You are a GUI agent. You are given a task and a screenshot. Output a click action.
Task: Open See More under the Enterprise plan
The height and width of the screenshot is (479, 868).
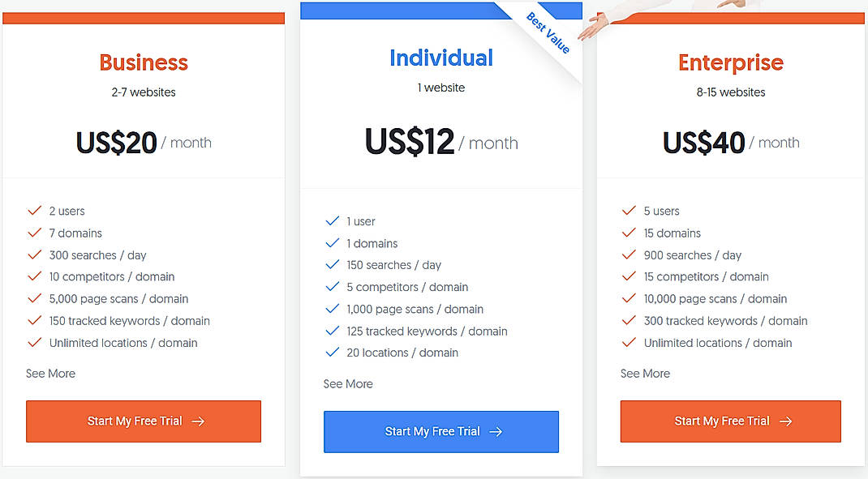(646, 373)
